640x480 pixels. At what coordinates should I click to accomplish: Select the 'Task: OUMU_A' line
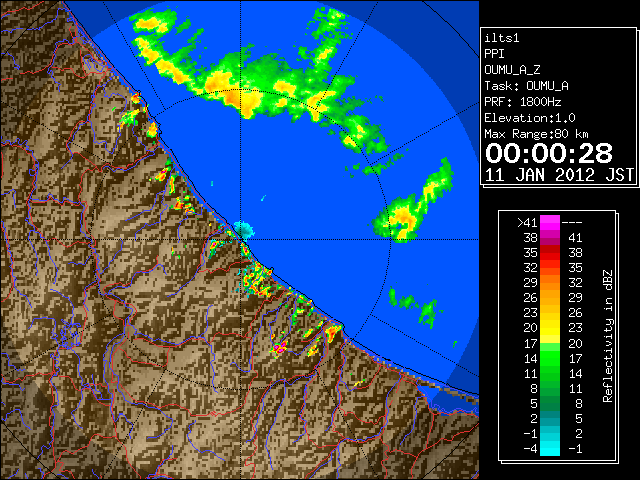526,86
